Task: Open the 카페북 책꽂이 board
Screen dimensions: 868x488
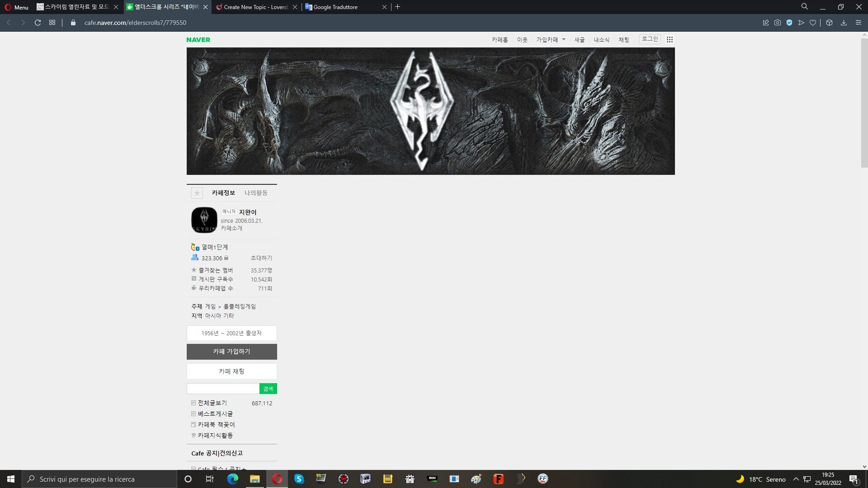Action: pyautogui.click(x=217, y=425)
